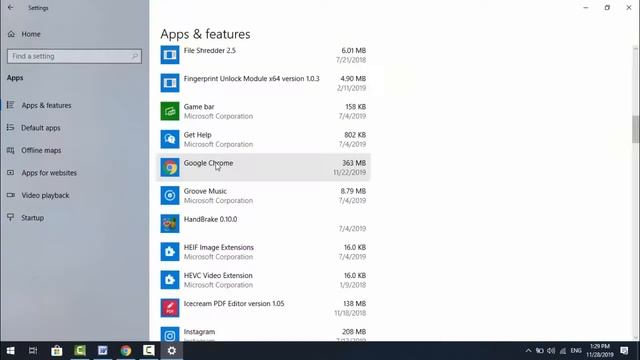Screen dimensions: 640x360
Task: Select HEIF Image Extensions entry name
Action: coord(219,248)
